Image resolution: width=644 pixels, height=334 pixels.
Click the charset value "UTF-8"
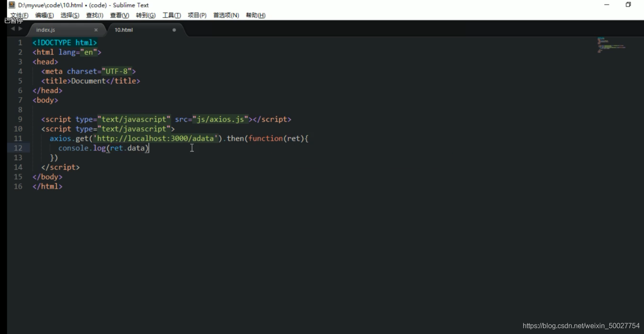pyautogui.click(x=117, y=71)
